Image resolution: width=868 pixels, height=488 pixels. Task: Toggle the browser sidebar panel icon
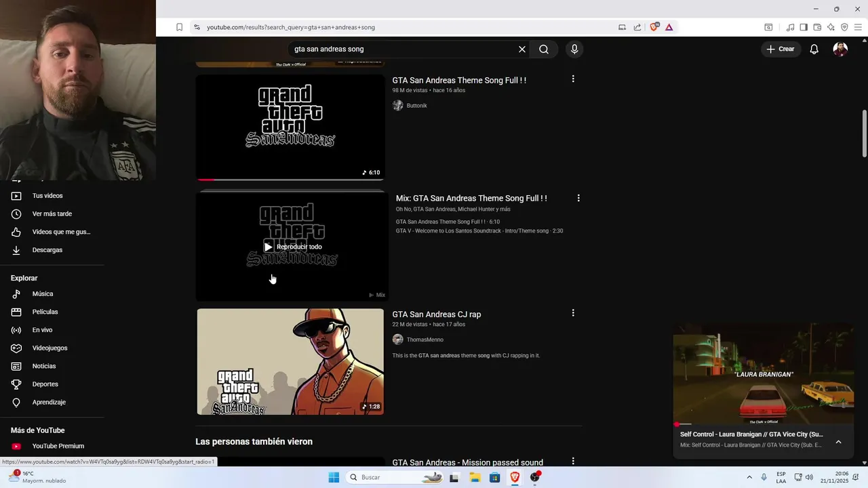pyautogui.click(x=804, y=27)
